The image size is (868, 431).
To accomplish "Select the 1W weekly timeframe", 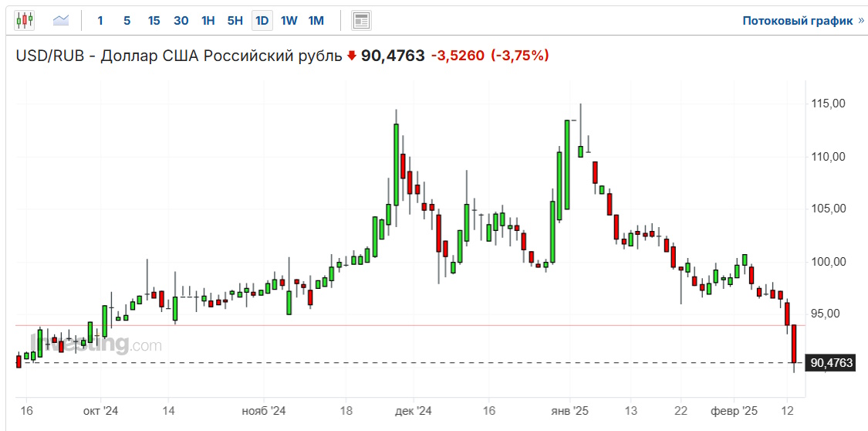I will click(x=289, y=21).
